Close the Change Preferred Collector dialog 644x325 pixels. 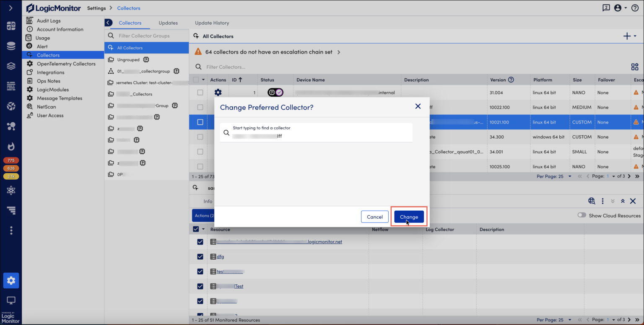point(418,106)
